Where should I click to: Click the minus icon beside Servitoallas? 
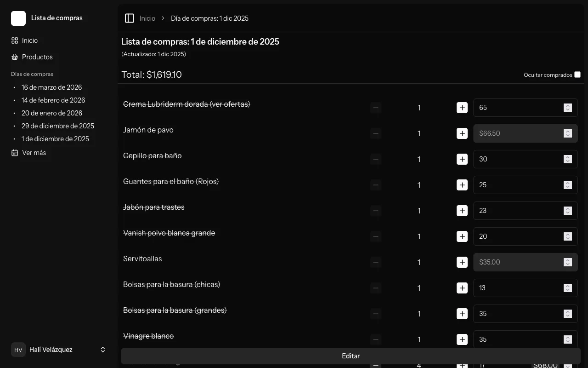point(376,262)
